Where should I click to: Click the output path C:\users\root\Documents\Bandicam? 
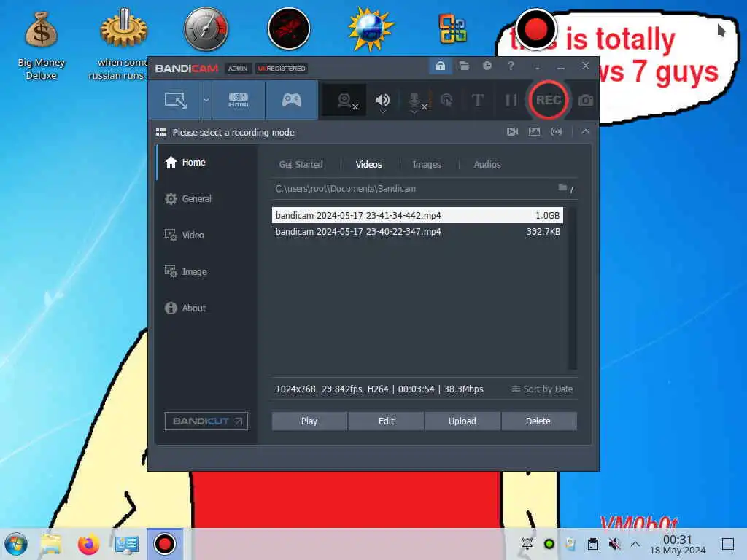coord(345,189)
